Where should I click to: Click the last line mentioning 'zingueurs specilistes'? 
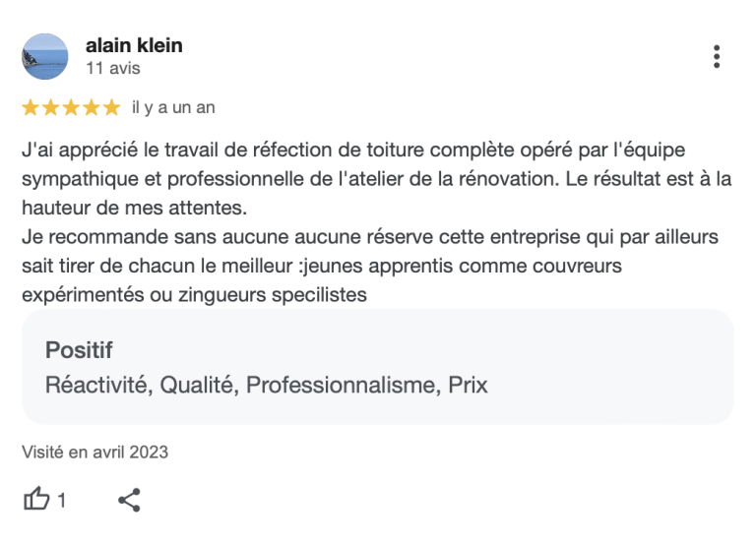194,294
